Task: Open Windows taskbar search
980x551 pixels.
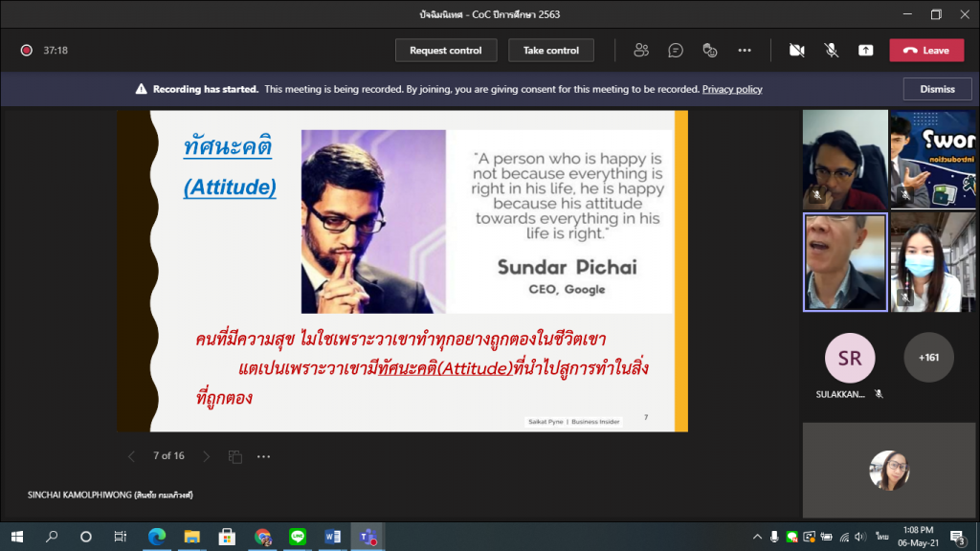Action: pyautogui.click(x=52, y=537)
